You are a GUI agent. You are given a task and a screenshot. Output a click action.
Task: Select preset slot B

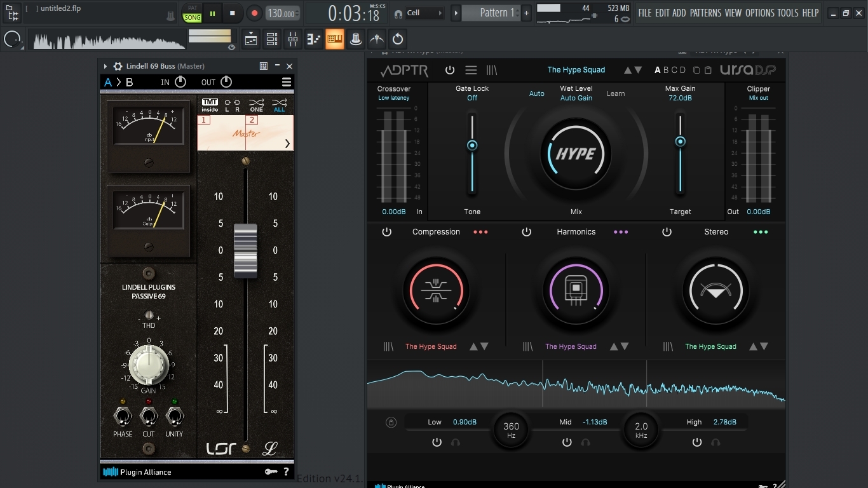666,70
